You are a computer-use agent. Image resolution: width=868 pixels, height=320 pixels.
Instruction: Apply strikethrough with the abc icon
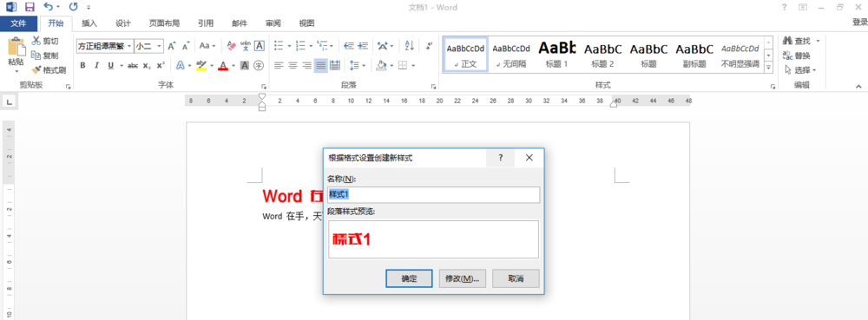point(132,66)
